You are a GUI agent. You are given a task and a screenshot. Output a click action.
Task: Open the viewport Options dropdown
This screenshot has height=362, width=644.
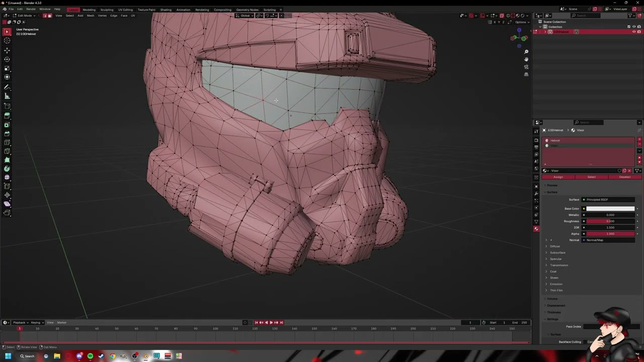click(x=521, y=22)
